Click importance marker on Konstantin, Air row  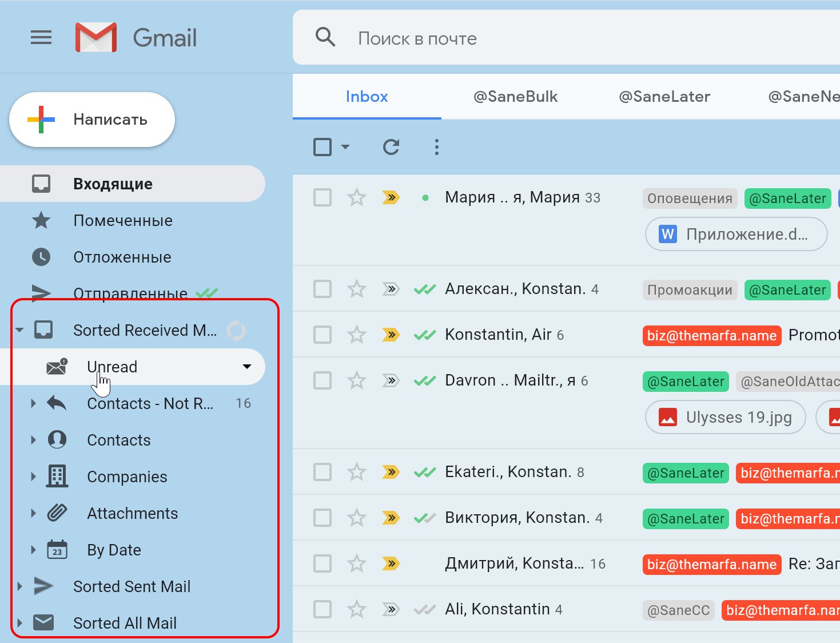coord(391,335)
